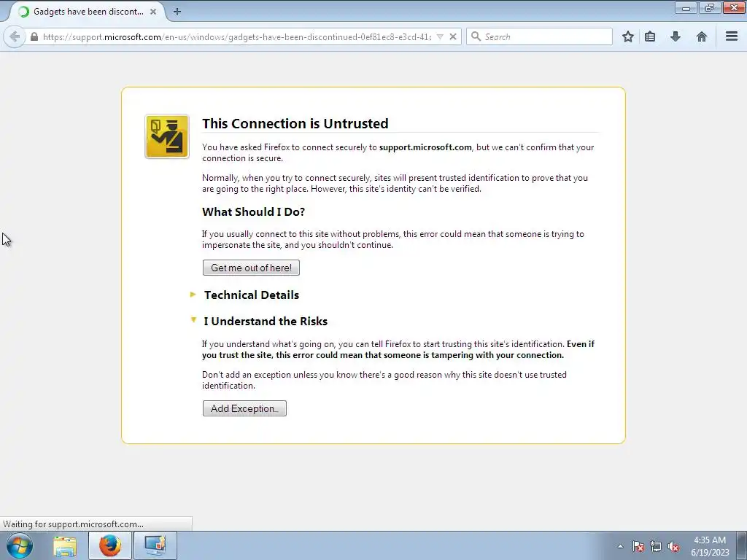Click the Action Center flag tray icon

pos(638,546)
